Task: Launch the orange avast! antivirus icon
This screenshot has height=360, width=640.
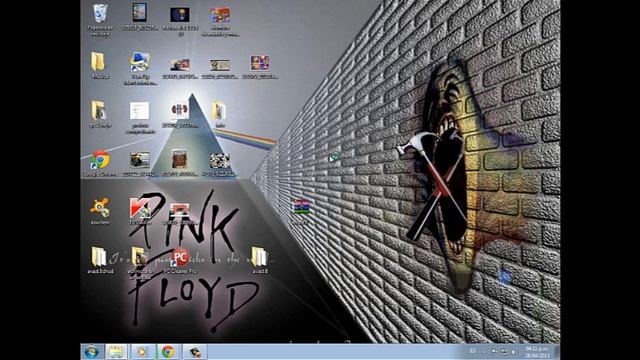Action: pos(100,211)
